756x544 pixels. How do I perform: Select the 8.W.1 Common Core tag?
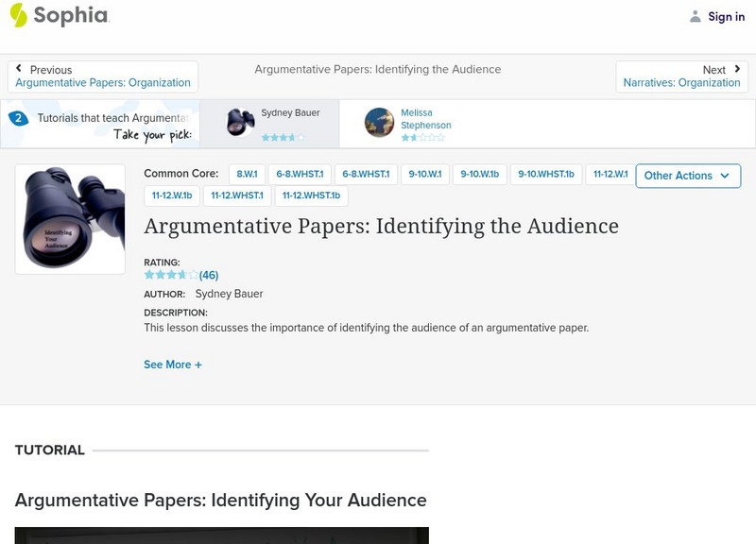(x=247, y=175)
